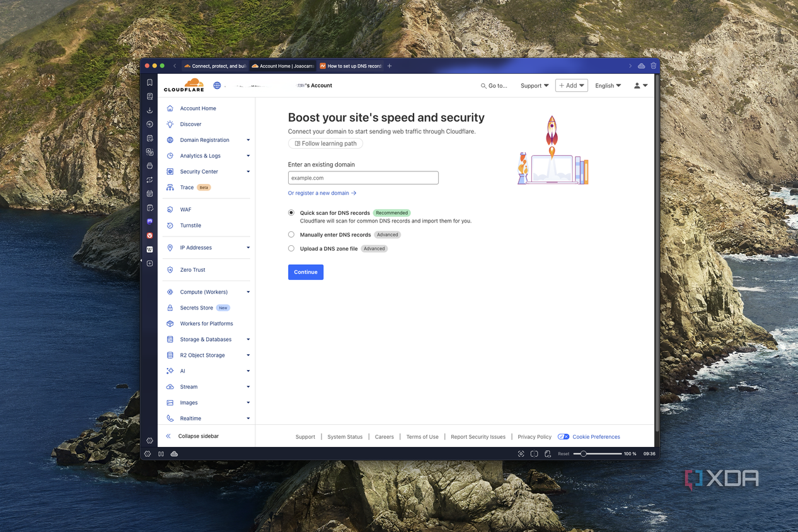Open the Vivaldi web panel icon
Image resolution: width=798 pixels, height=532 pixels.
[149, 235]
